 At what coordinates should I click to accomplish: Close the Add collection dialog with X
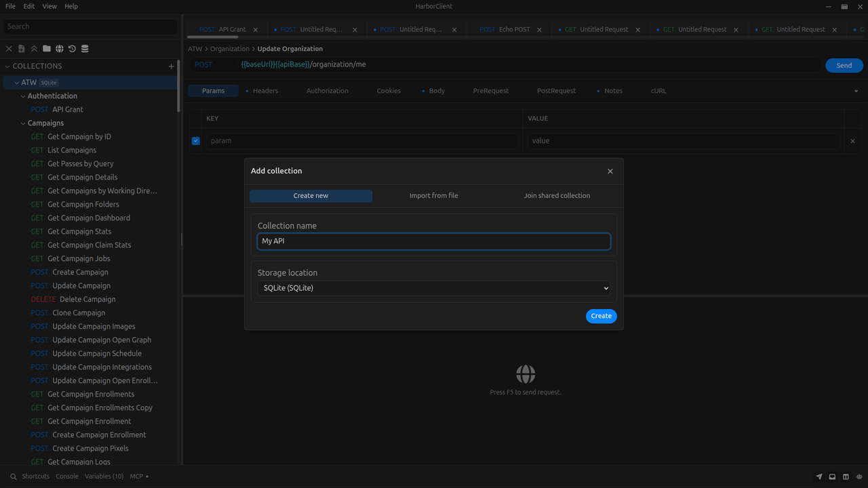click(610, 171)
